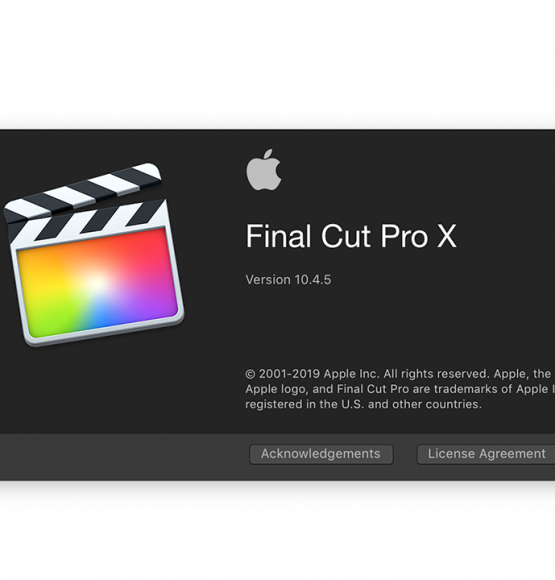Click the 'trademarks of Apple' text line

tap(400, 389)
